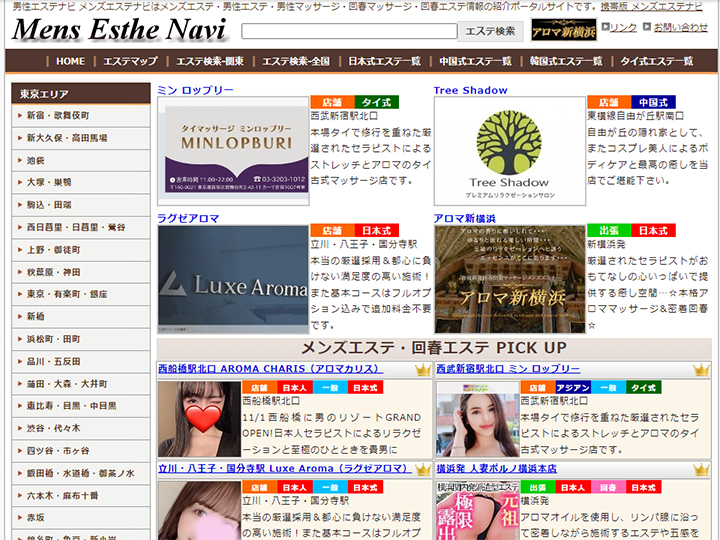Screen dimensions: 720x540
Task: Select 恵比寿・目黒・中目黒 area
Action: (81, 406)
